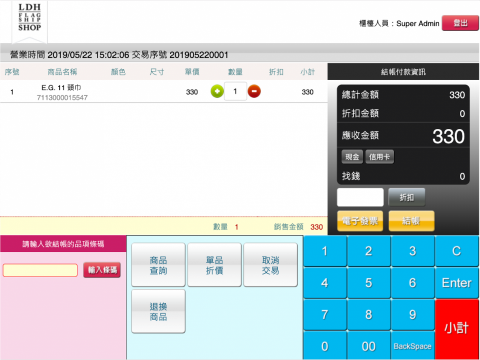Tap keypad number 6
The image size is (480, 360).
point(413,283)
